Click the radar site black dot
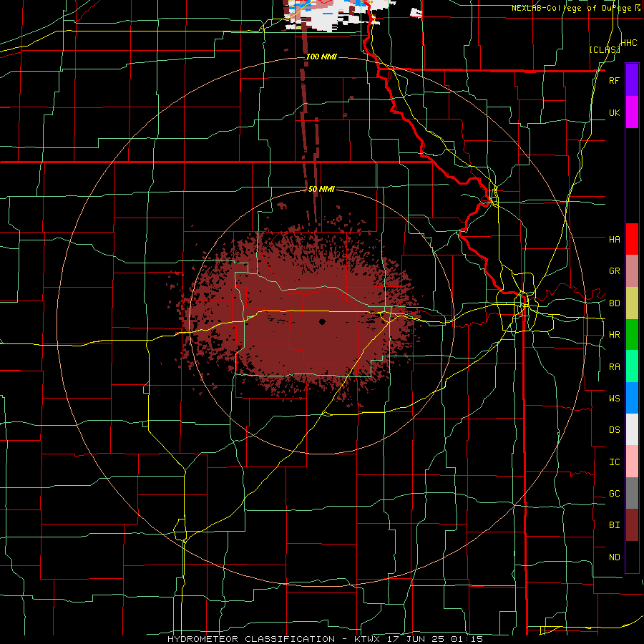This screenshot has height=644, width=644. coord(322,321)
